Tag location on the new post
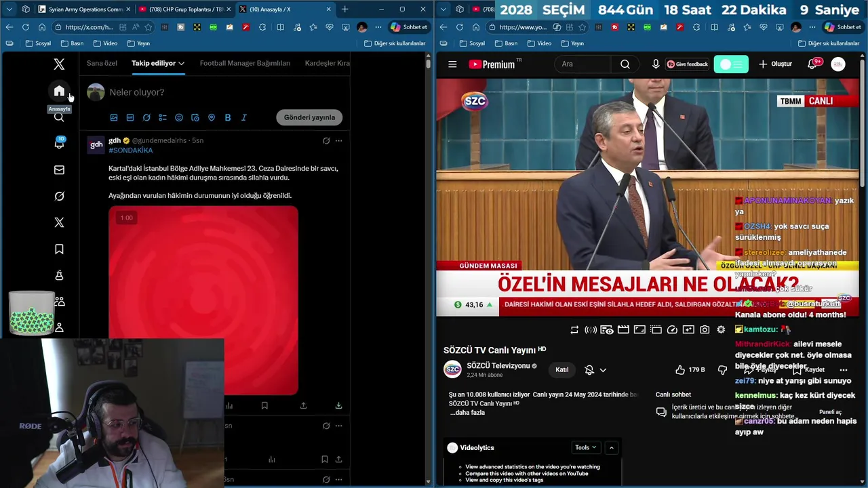Image resolution: width=868 pixels, height=488 pixels. [x=212, y=117]
